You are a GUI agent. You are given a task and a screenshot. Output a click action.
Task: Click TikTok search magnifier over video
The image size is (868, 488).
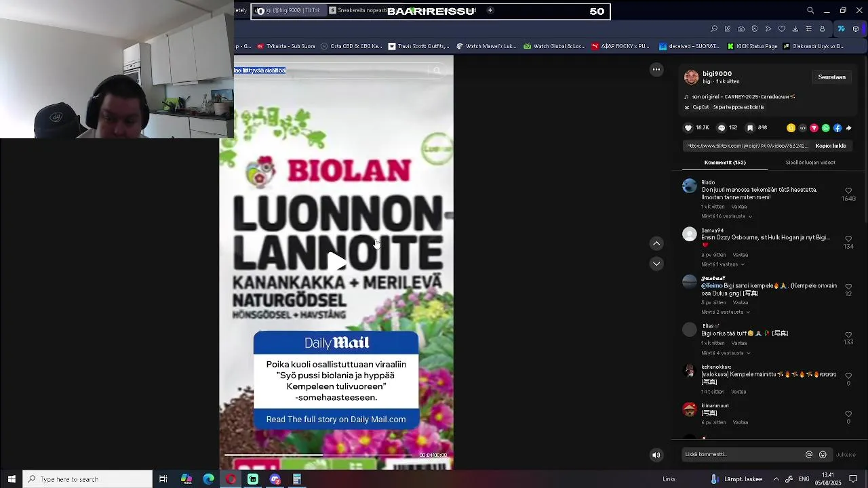[437, 70]
